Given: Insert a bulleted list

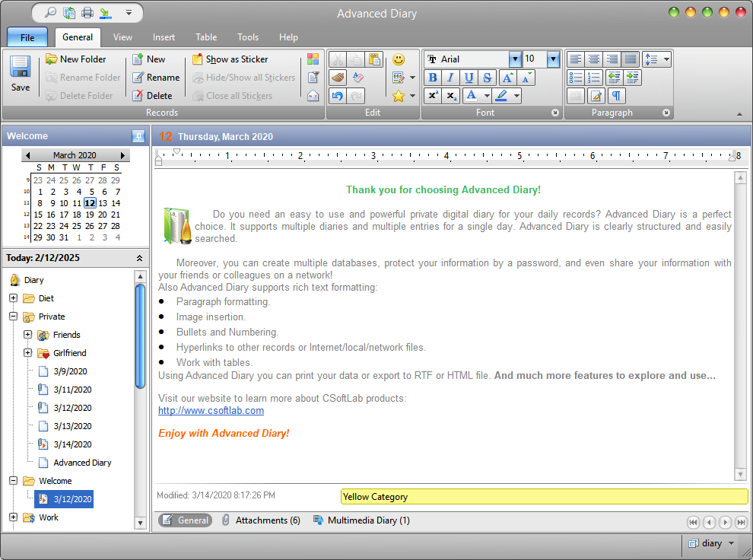Looking at the screenshot, I should [x=575, y=78].
